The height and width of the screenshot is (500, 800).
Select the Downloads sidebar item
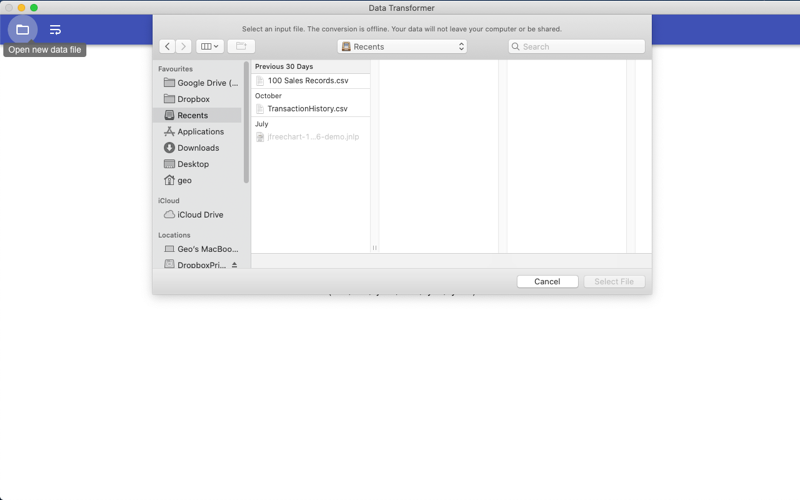tap(197, 147)
